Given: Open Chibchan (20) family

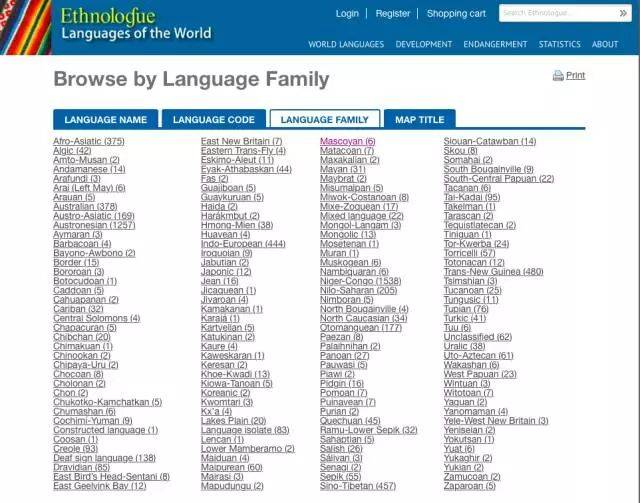Looking at the screenshot, I should [x=82, y=337].
